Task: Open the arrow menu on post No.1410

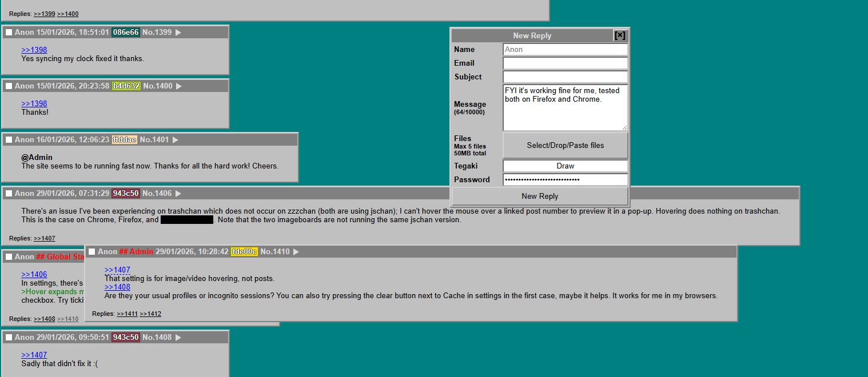Action: (x=296, y=252)
